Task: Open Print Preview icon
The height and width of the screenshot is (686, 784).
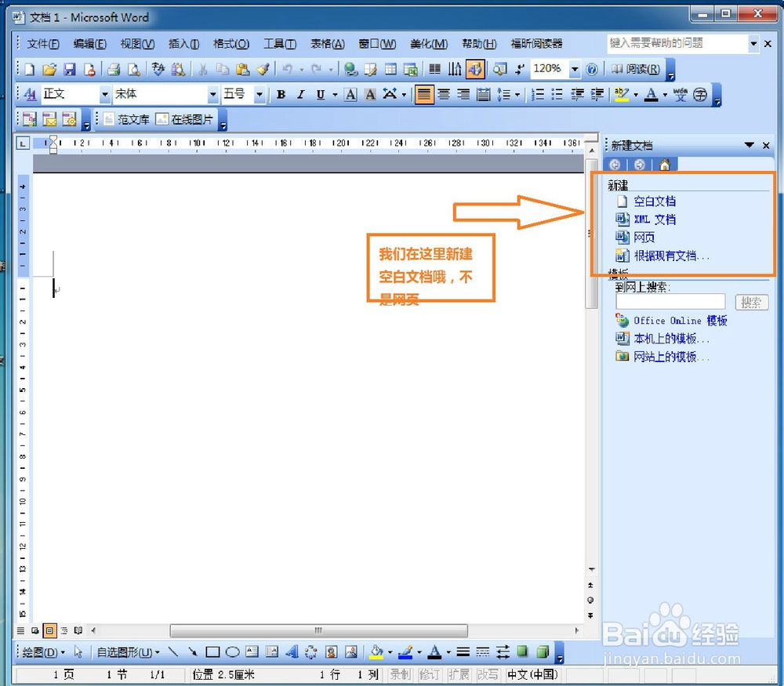Action: [x=133, y=69]
